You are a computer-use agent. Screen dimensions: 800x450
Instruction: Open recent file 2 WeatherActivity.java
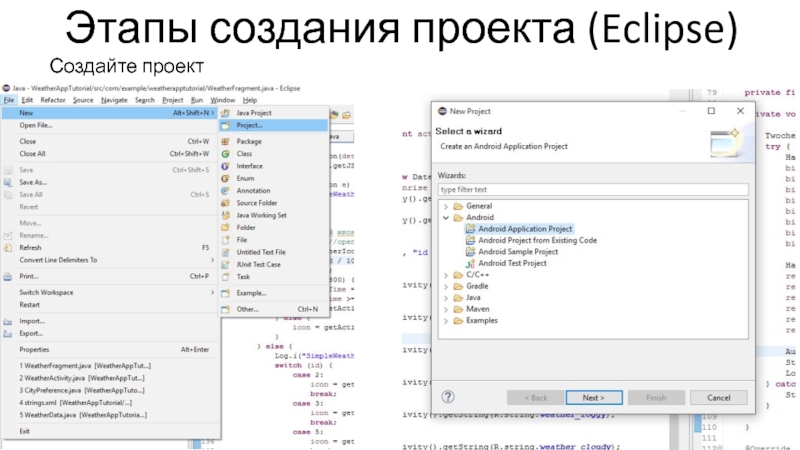pos(112,378)
